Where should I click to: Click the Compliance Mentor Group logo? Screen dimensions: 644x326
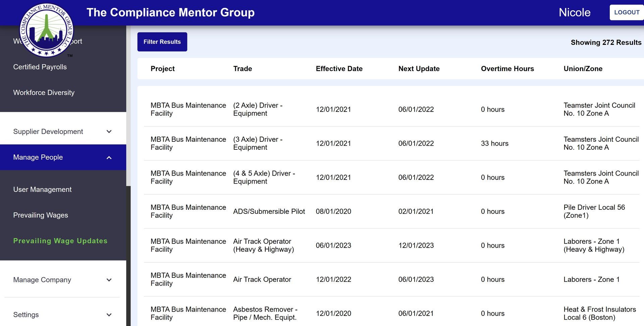coord(47,30)
